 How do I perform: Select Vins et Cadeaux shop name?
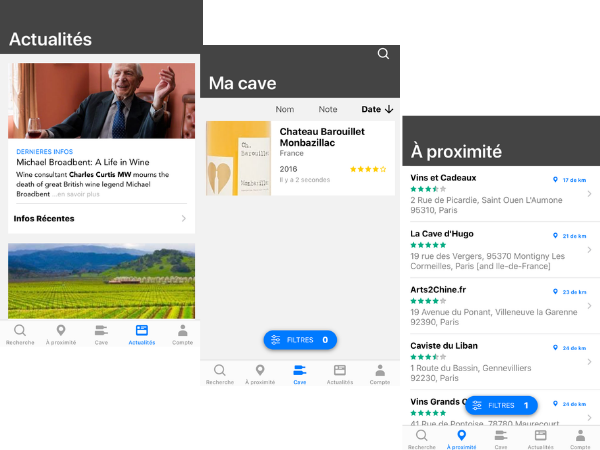coord(443,178)
